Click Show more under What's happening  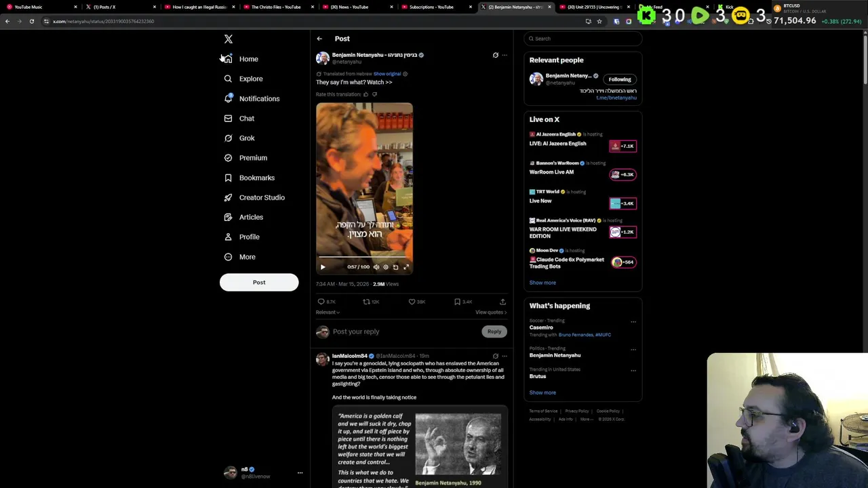click(542, 392)
